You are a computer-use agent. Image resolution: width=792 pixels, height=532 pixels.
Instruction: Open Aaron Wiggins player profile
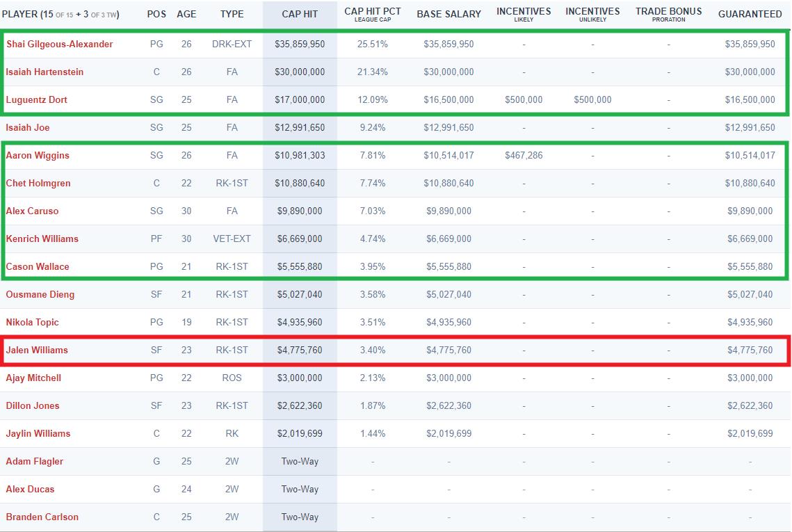pos(38,155)
